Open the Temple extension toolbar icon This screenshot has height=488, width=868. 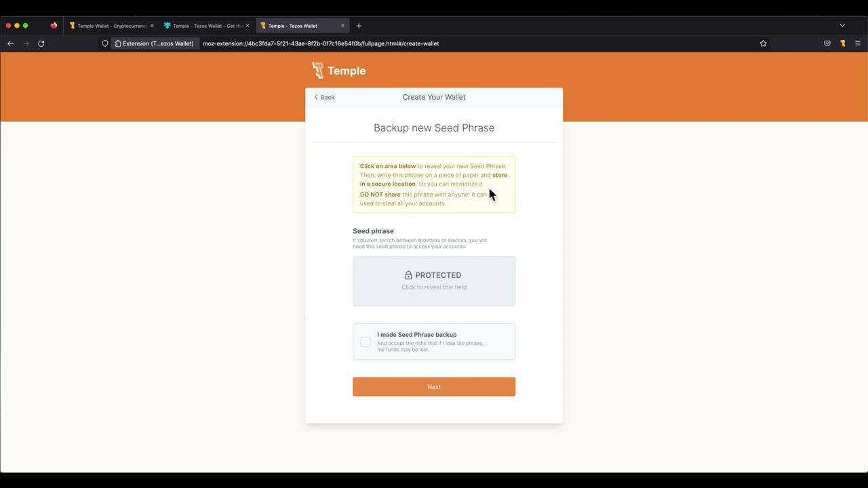843,43
